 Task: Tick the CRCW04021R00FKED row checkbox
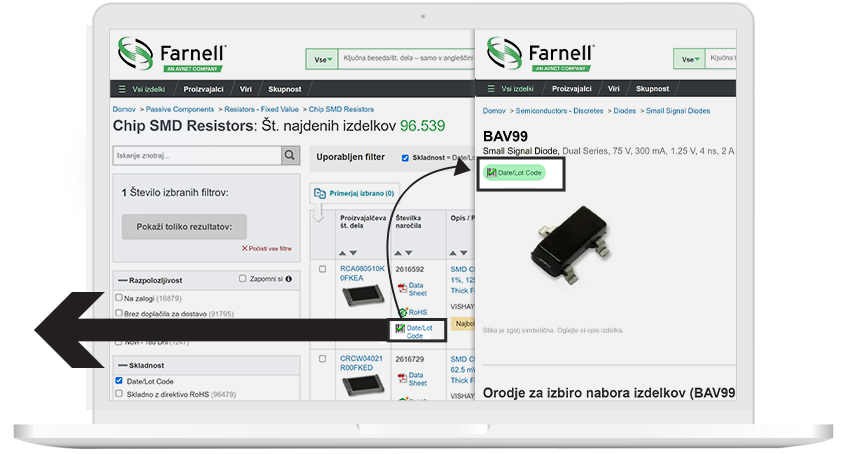(x=323, y=359)
